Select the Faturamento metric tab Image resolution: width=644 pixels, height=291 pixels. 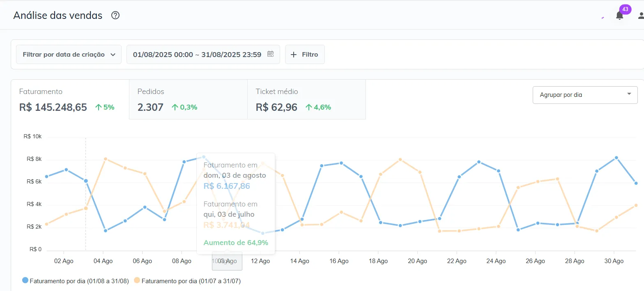pos(70,100)
